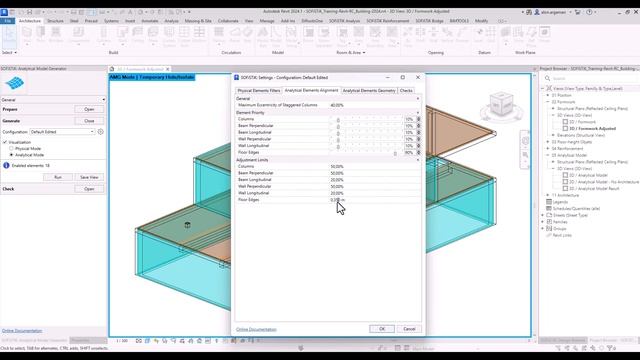Expand the Sheets tree node
640x360 pixels.
click(543, 215)
